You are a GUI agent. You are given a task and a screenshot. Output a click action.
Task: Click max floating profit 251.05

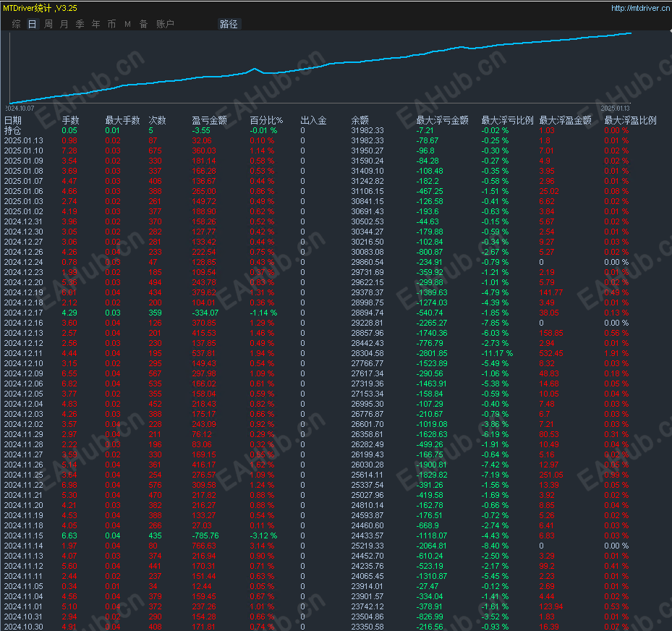[551, 475]
